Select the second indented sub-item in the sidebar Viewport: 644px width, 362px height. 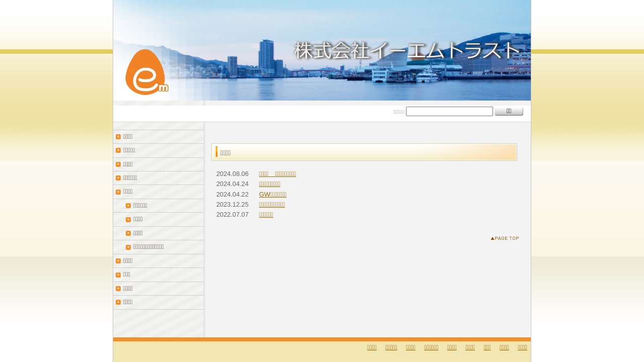click(x=138, y=219)
